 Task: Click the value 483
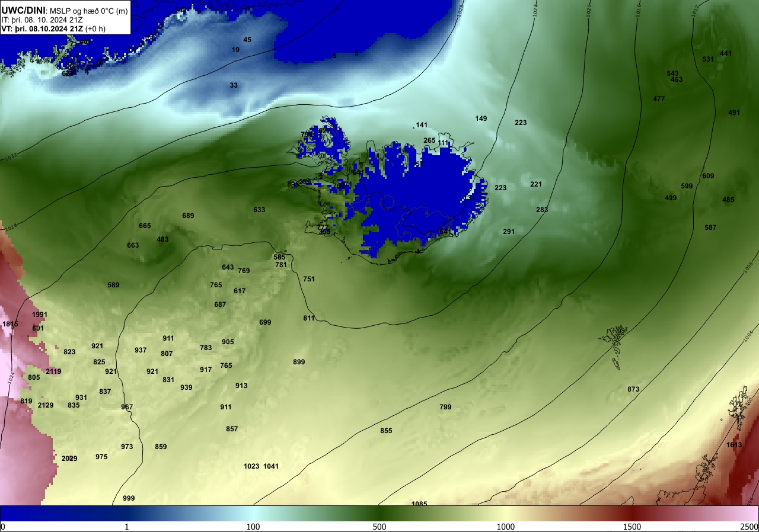click(162, 239)
